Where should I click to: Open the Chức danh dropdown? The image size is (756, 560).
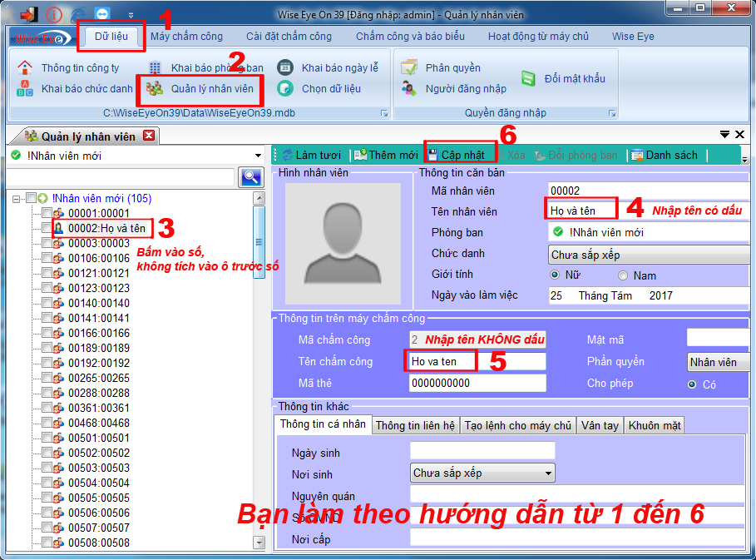[649, 255]
